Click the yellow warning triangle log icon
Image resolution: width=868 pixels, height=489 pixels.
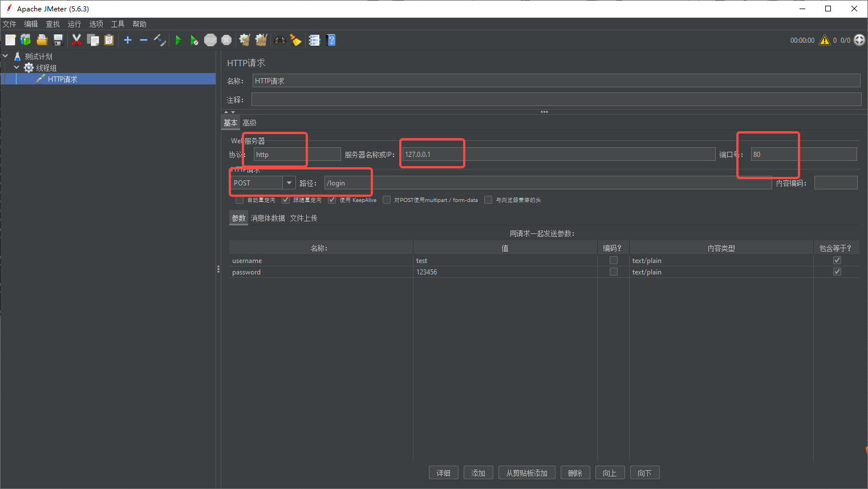825,40
